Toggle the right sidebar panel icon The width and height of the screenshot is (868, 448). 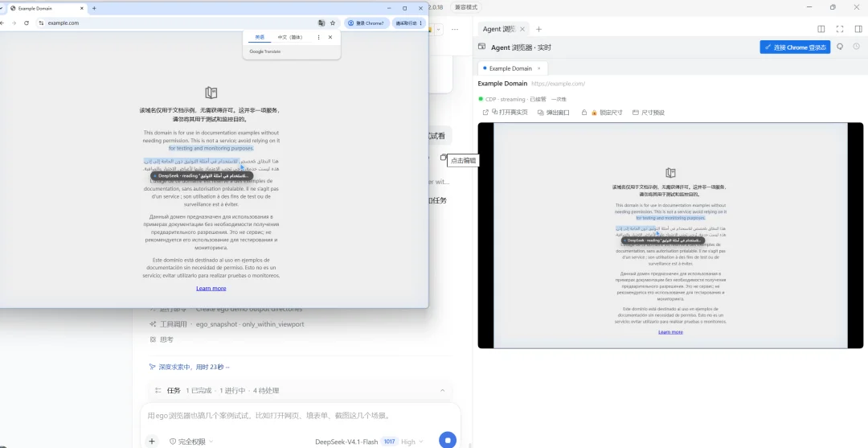(858, 29)
